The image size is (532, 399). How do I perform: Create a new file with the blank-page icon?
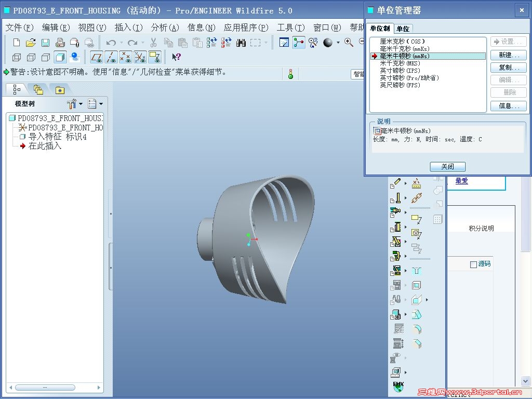[x=16, y=43]
